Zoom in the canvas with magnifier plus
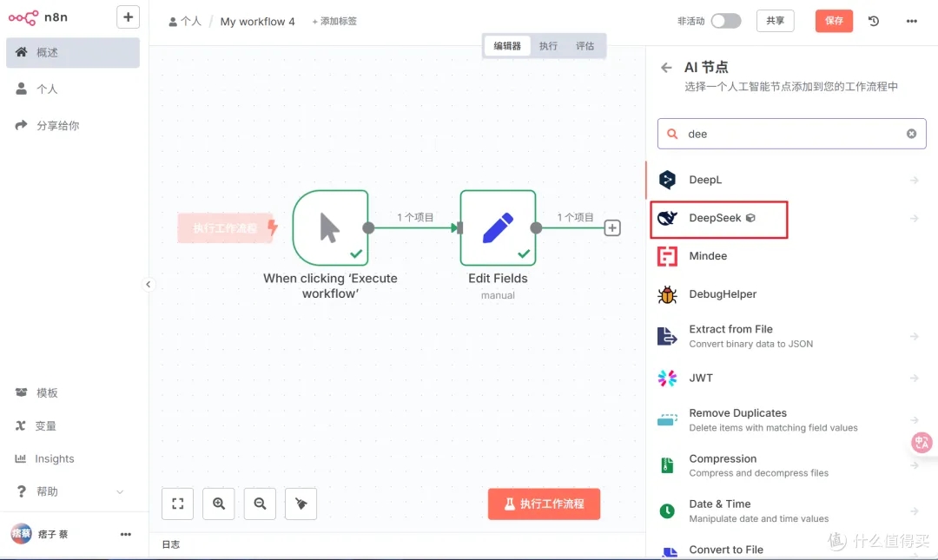 [x=219, y=504]
